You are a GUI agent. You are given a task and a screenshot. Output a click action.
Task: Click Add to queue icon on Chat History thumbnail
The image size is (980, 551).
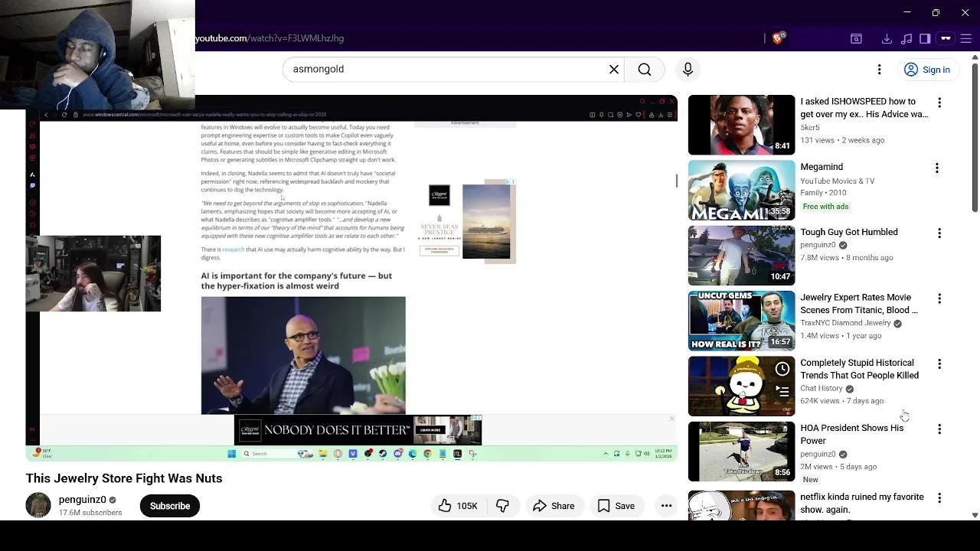[x=782, y=391]
